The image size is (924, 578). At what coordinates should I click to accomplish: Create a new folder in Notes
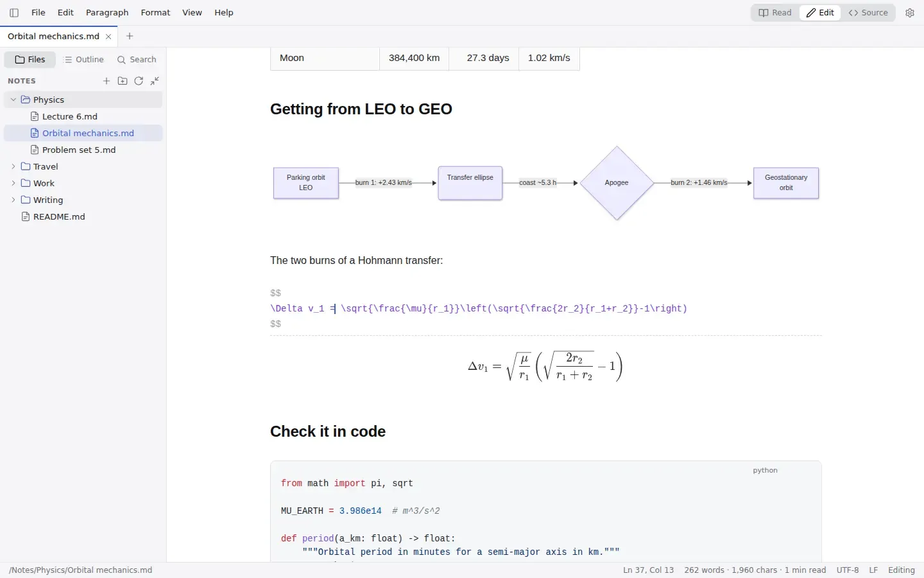point(123,81)
